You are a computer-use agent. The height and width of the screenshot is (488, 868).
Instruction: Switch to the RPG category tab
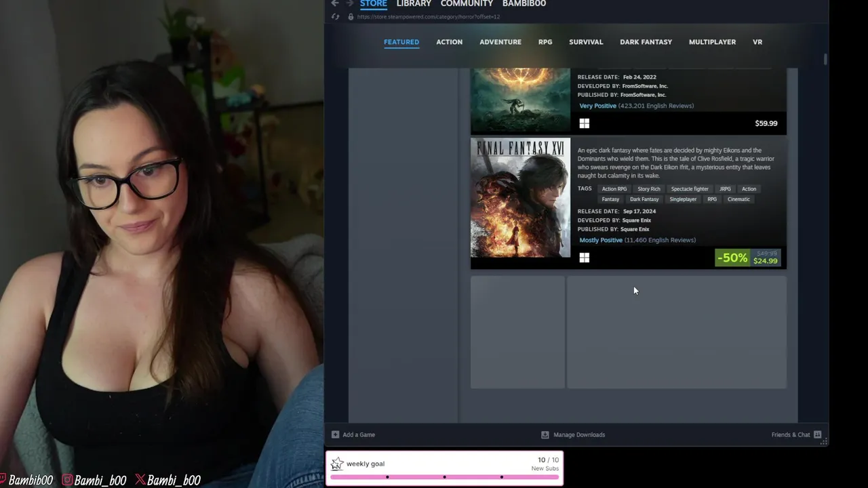(545, 42)
